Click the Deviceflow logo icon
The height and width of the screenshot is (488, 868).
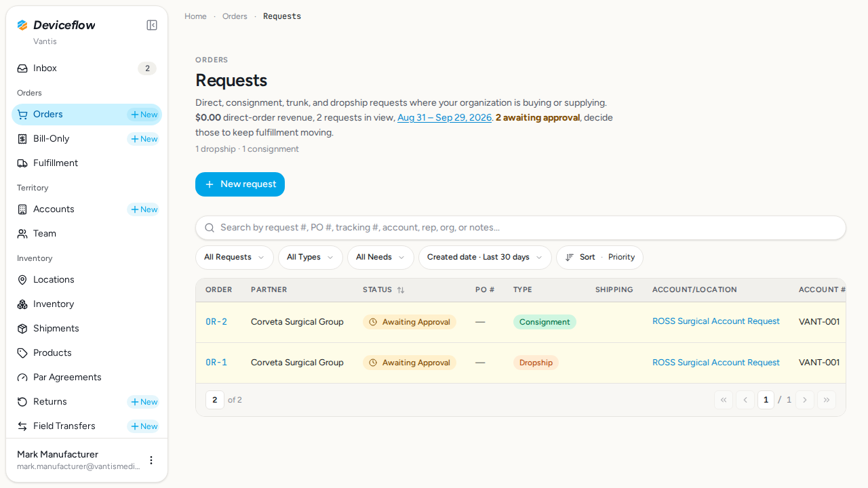click(22, 25)
